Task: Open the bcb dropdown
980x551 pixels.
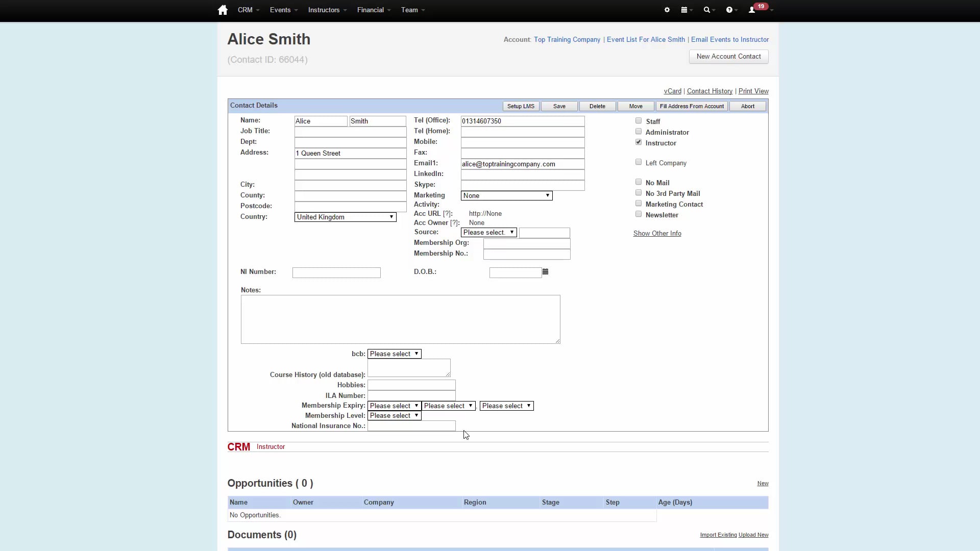Action: click(x=395, y=354)
